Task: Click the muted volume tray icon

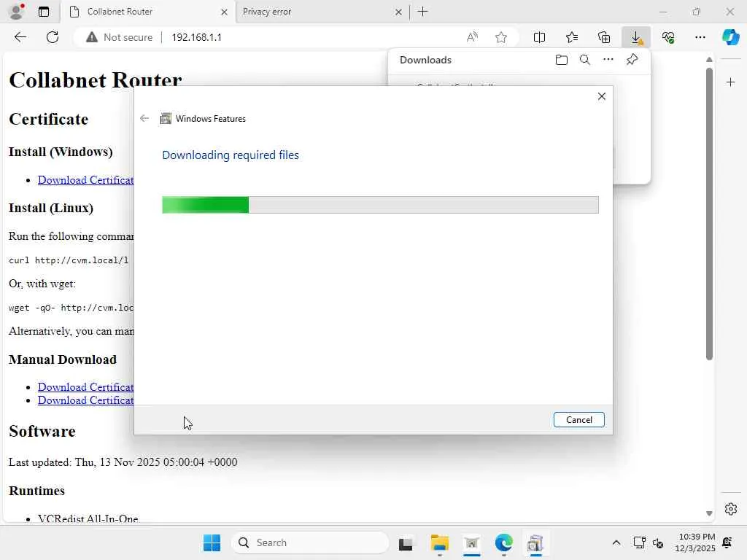Action: (x=658, y=542)
